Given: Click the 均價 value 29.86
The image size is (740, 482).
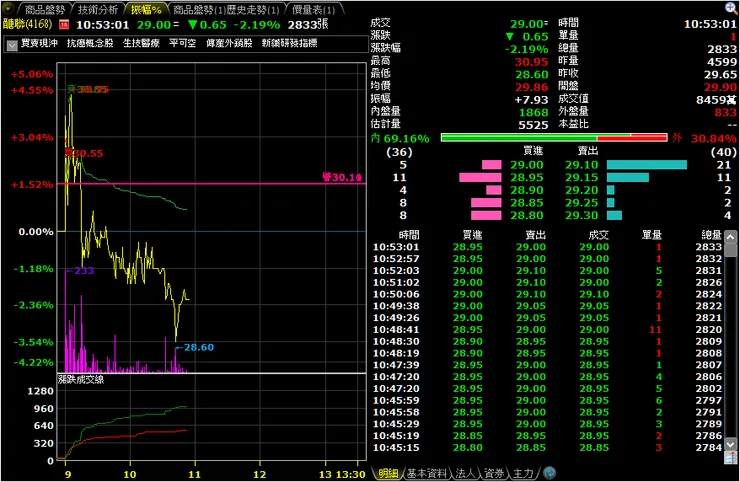Looking at the screenshot, I should 531,87.
